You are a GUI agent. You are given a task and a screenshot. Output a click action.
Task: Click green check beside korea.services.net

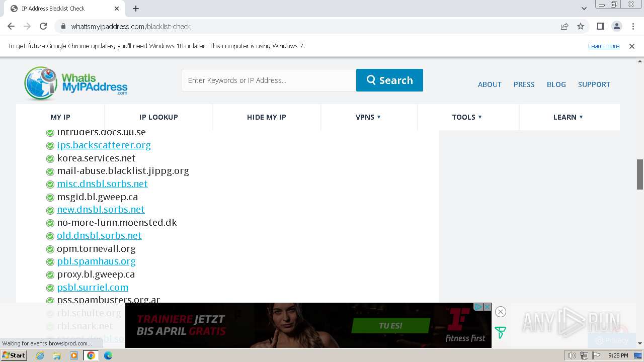tap(50, 159)
